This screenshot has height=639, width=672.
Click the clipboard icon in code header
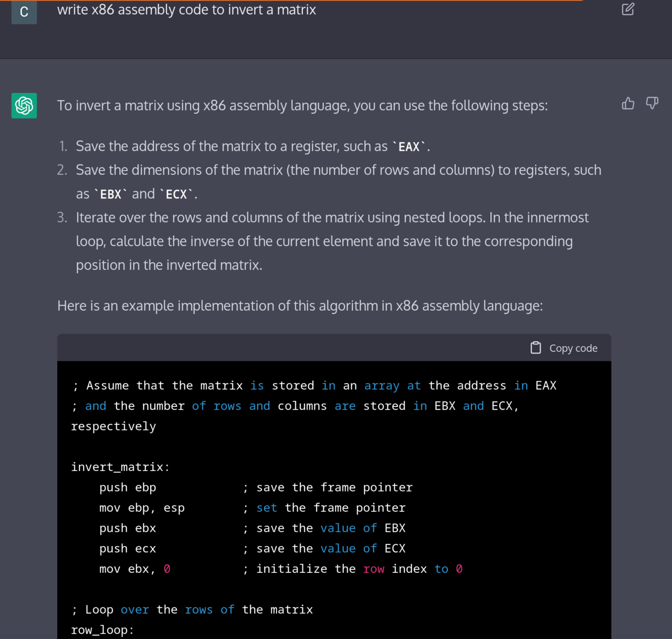pyautogui.click(x=535, y=348)
